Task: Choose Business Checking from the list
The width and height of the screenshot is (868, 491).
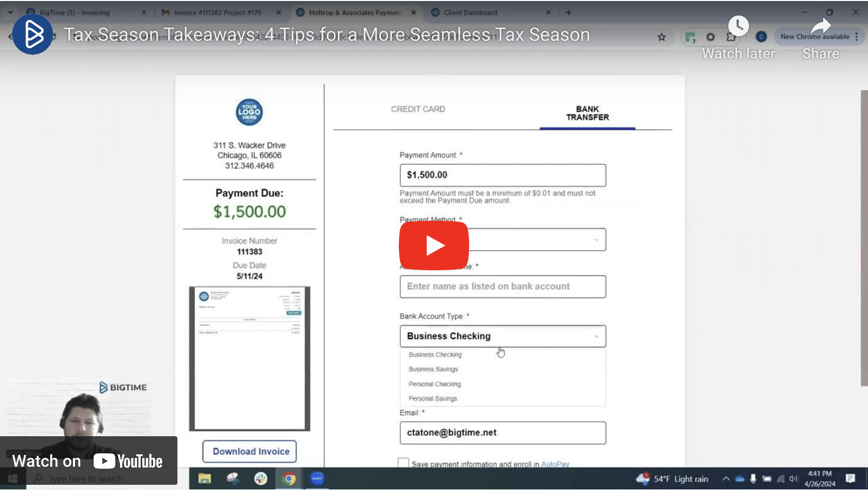Action: tap(435, 355)
